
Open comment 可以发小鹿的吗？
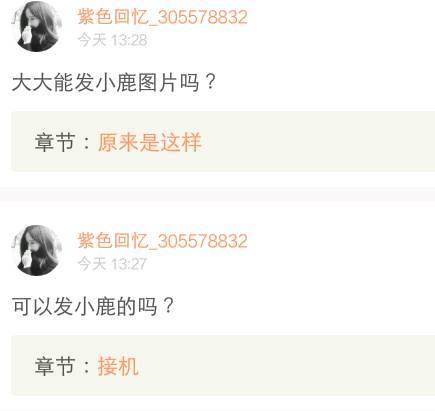click(93, 306)
